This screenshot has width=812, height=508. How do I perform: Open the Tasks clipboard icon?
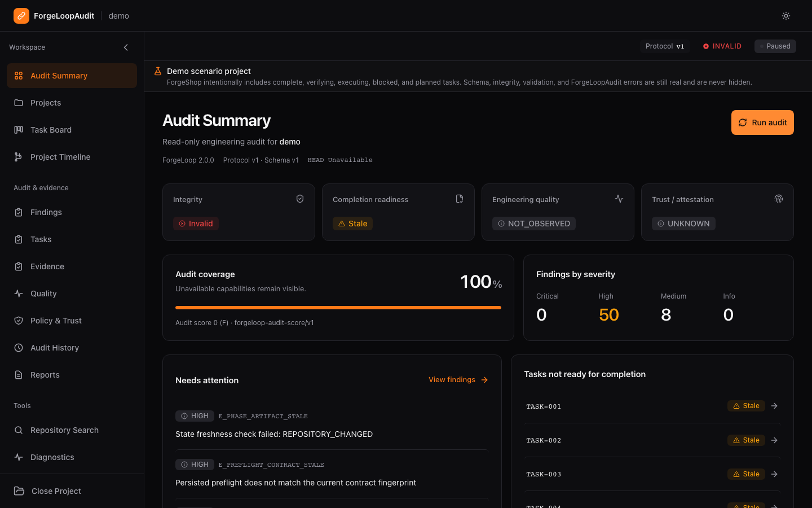pos(19,239)
